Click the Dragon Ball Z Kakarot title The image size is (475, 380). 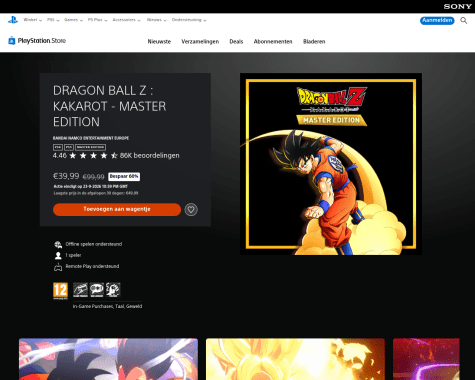point(110,106)
